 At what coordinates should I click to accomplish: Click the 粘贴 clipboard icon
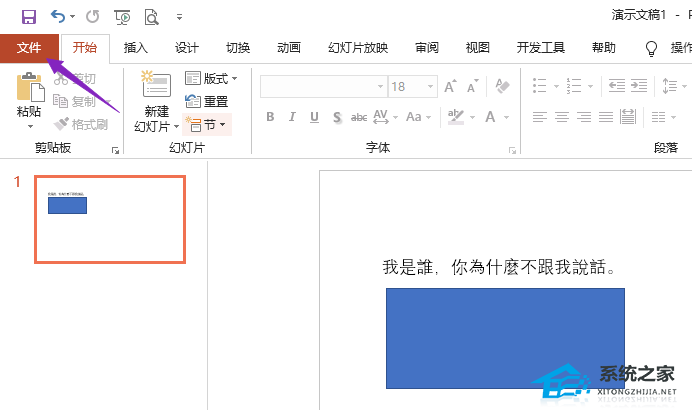pos(30,87)
